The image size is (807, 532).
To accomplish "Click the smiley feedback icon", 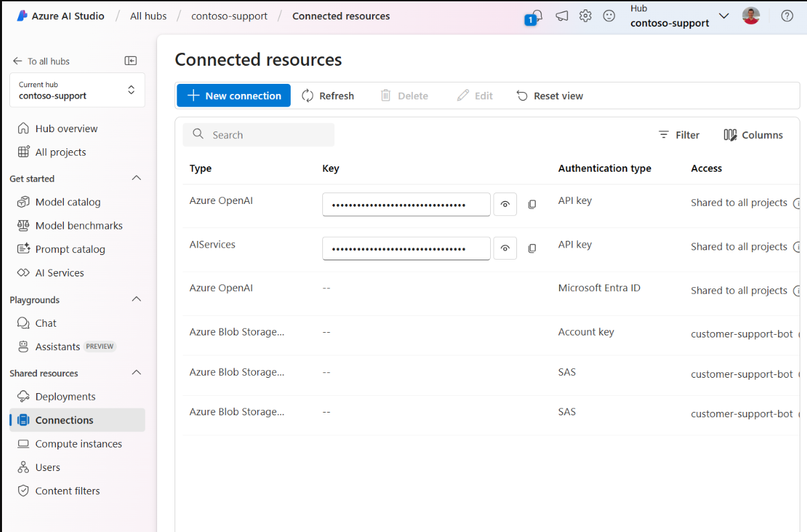I will coord(609,16).
